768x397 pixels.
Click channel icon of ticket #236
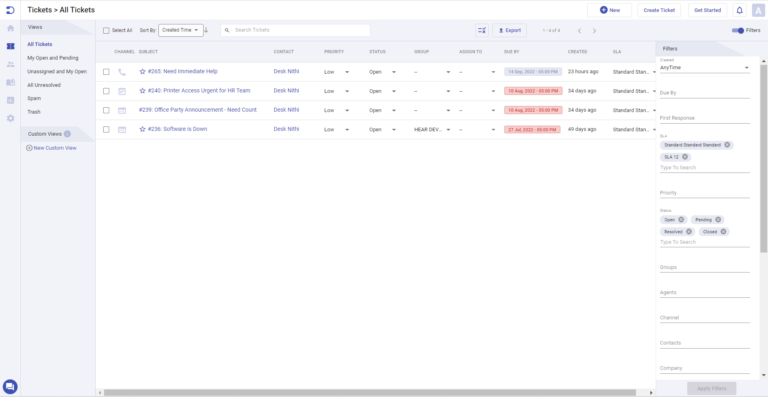[122, 130]
